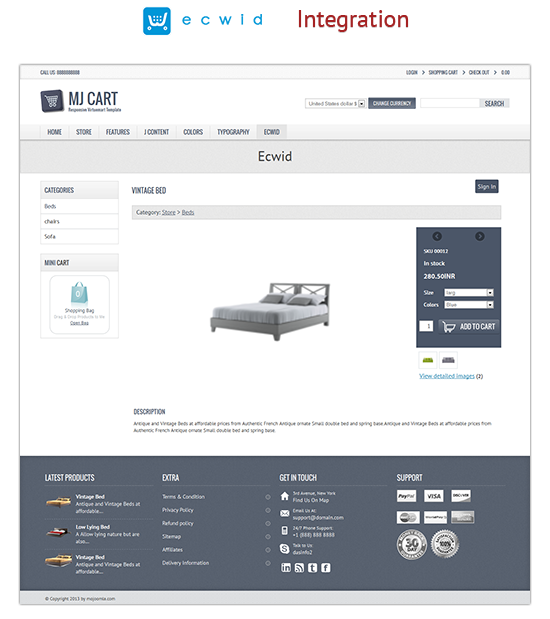This screenshot has width=550, height=619.
Task: Open the currency dropdown
Action: pyautogui.click(x=335, y=103)
